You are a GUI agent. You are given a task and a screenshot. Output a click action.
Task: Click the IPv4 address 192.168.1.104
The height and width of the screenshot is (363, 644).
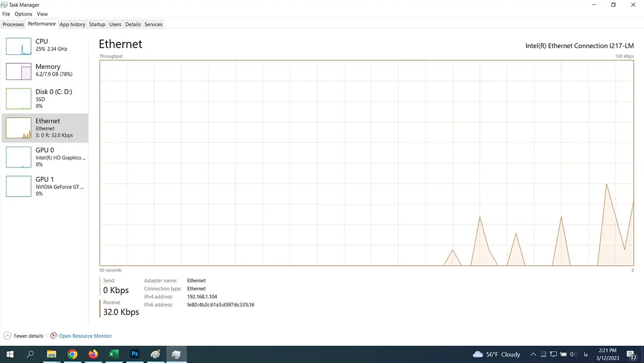pyautogui.click(x=202, y=296)
